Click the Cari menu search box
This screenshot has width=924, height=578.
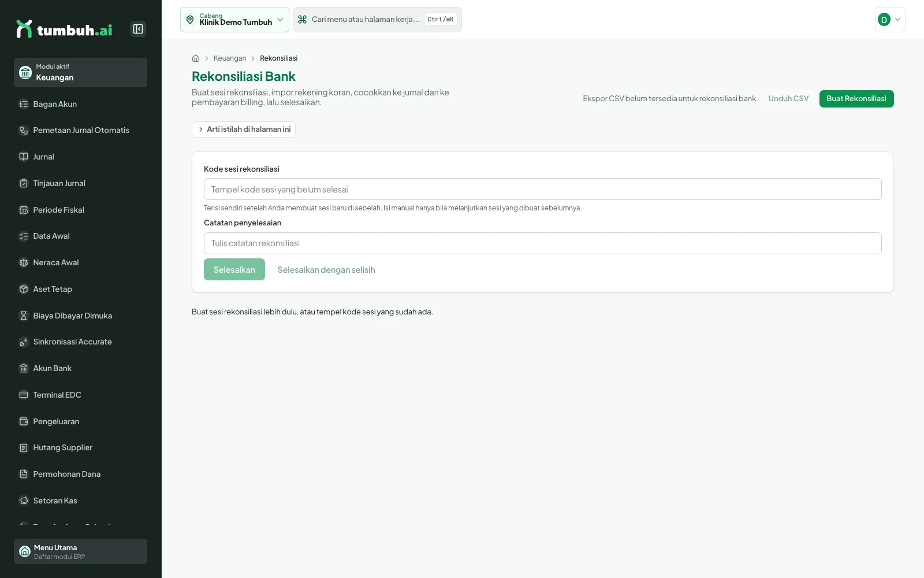coord(377,20)
